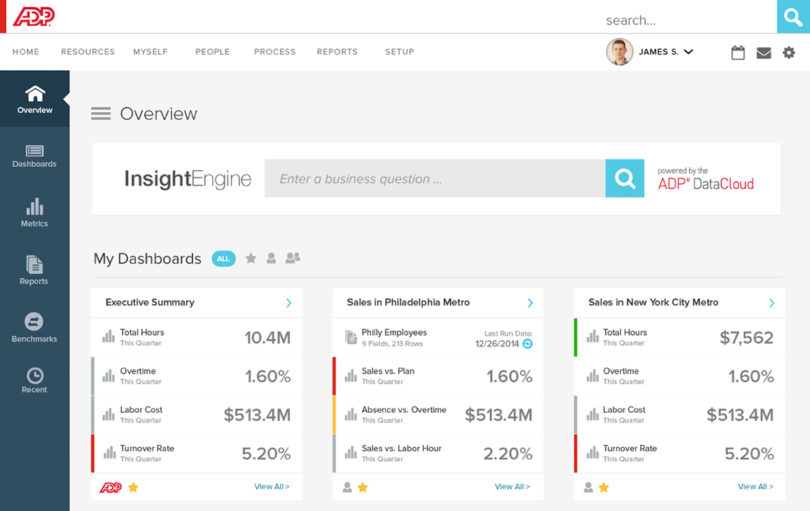The width and height of the screenshot is (810, 511).
Task: Open the mail envelope icon
Action: point(764,53)
